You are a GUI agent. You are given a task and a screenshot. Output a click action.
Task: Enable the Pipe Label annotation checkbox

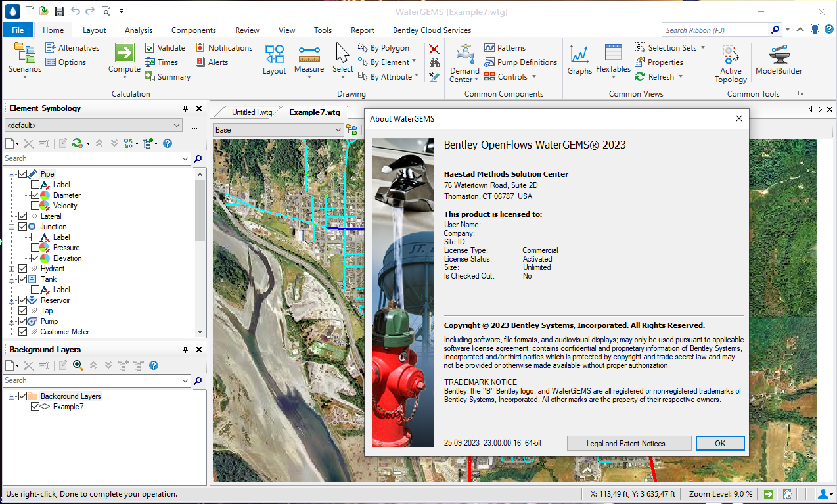click(x=35, y=185)
